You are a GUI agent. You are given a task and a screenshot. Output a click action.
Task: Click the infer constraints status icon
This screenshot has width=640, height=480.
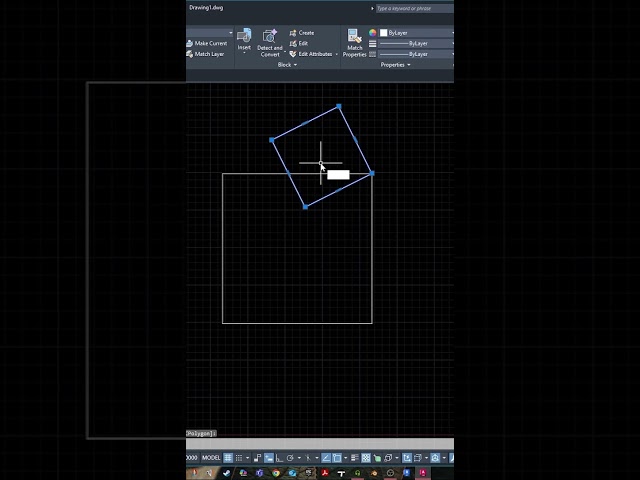click(258, 458)
